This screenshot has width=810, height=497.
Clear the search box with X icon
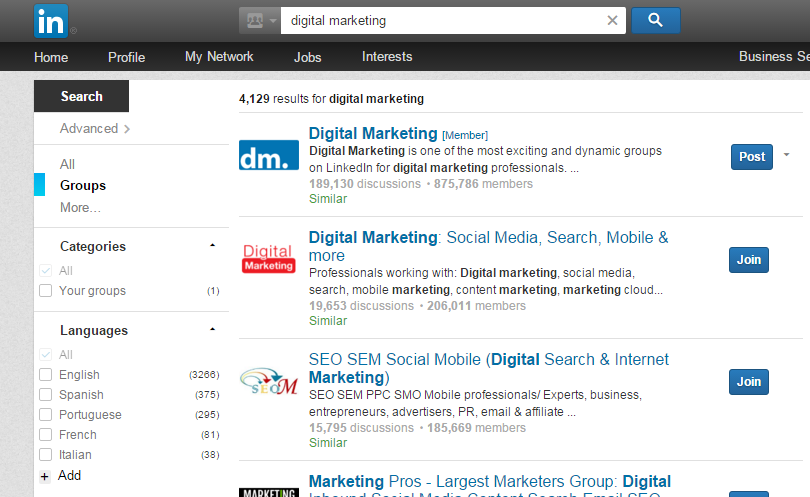point(613,21)
